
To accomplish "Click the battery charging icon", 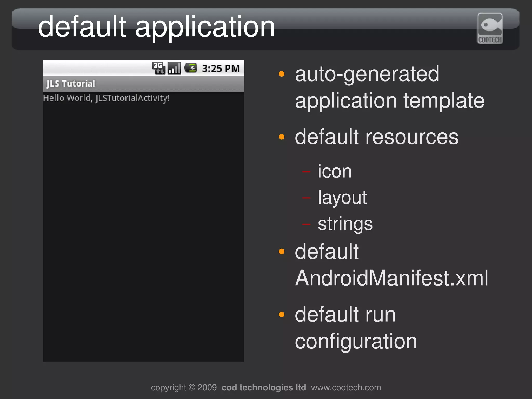I will [x=191, y=68].
